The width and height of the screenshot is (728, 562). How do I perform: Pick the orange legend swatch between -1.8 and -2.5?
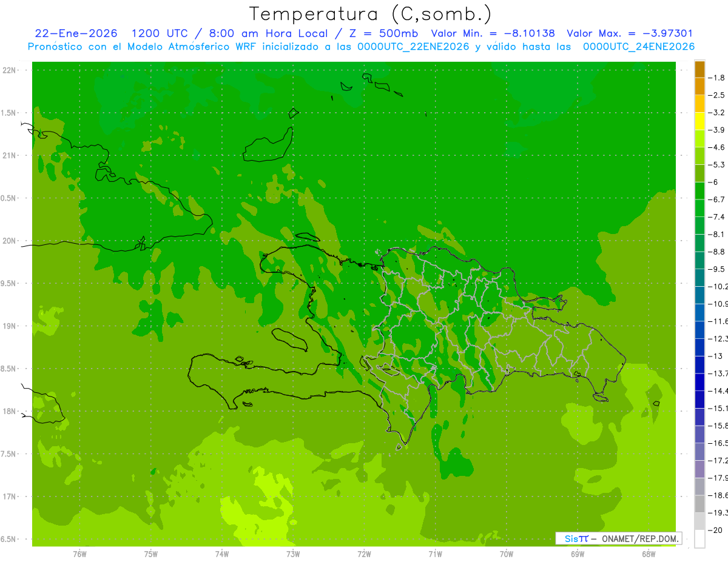point(699,86)
